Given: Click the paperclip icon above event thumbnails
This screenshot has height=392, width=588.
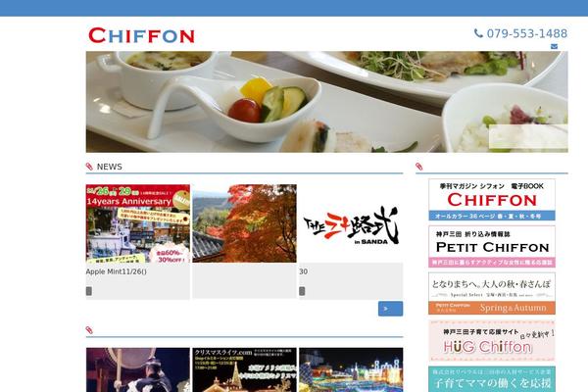Looking at the screenshot, I should [x=89, y=330].
